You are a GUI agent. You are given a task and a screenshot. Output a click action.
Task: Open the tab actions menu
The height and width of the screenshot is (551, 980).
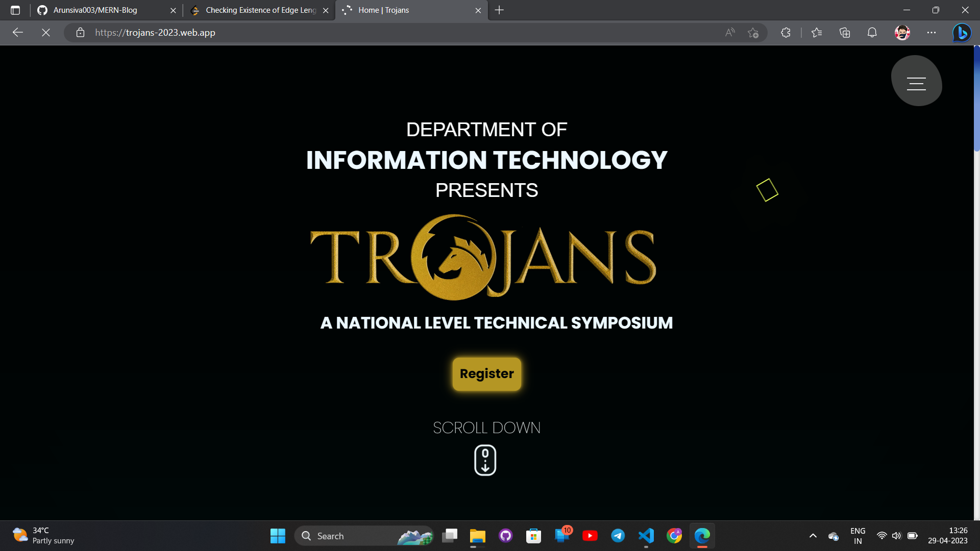tap(15, 10)
